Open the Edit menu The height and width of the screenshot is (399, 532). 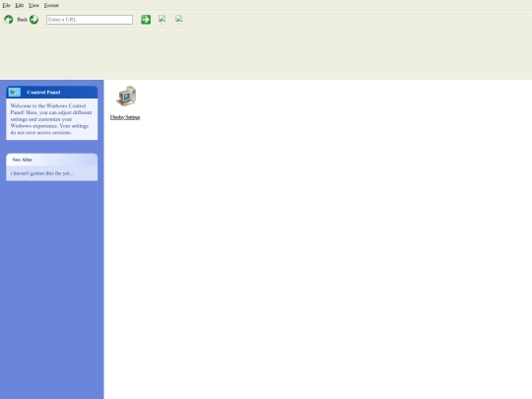coord(20,5)
